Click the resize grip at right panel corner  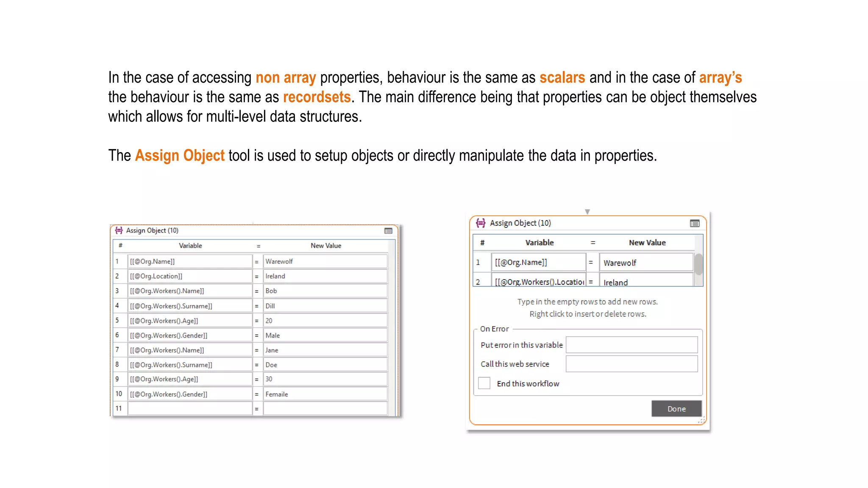tap(701, 420)
